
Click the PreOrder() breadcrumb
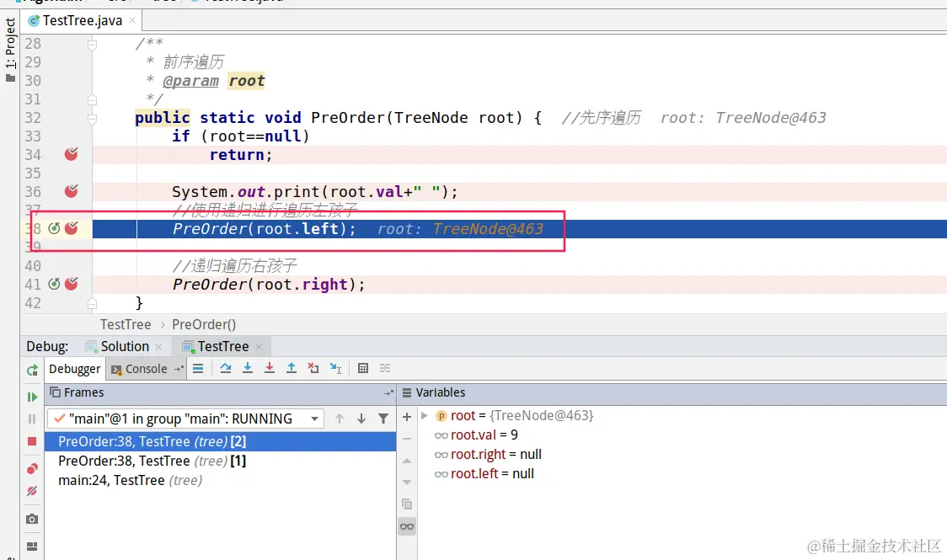click(x=204, y=325)
